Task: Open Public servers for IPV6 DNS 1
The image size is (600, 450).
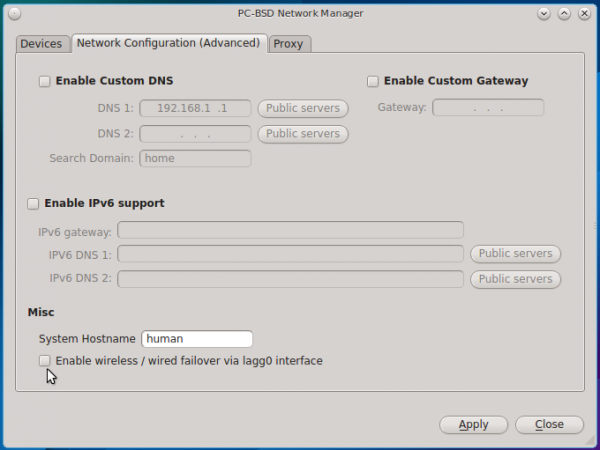Action: pyautogui.click(x=515, y=254)
